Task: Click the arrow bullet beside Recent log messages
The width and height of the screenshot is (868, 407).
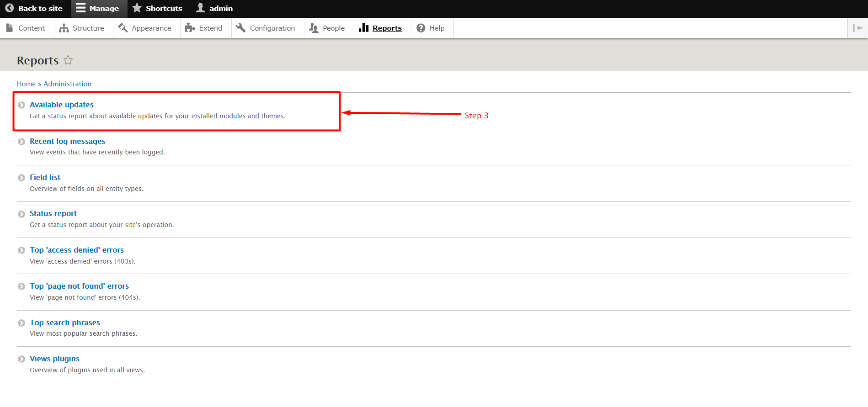Action: 21,142
